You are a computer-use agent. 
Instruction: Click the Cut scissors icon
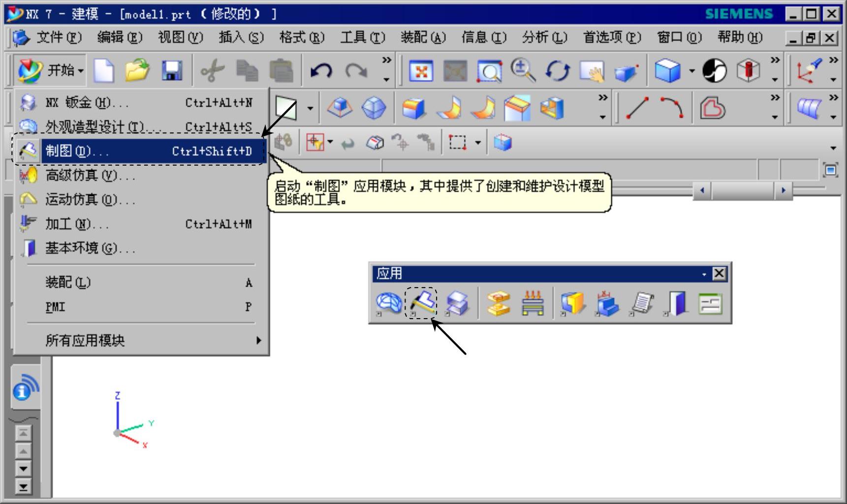point(213,71)
